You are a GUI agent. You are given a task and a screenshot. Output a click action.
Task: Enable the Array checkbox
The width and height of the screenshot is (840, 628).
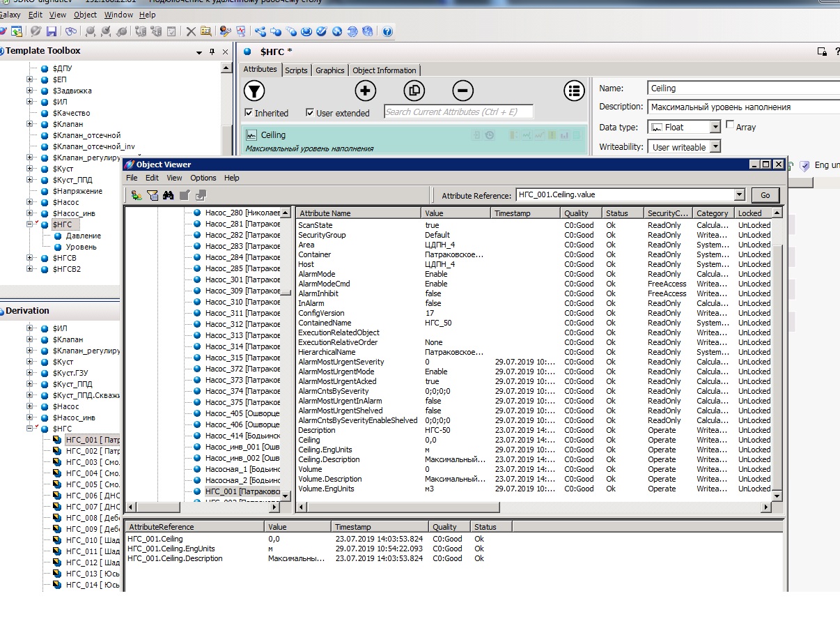(x=730, y=125)
